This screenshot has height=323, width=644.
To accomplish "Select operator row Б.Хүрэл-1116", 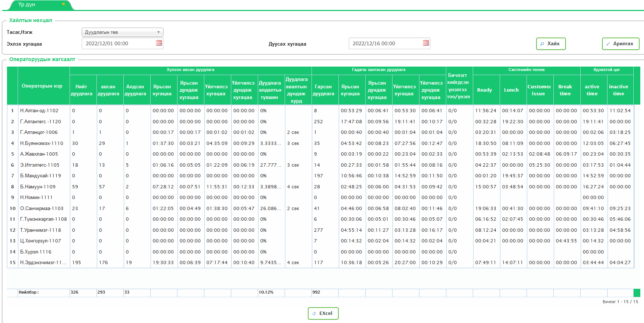I will (320, 252).
